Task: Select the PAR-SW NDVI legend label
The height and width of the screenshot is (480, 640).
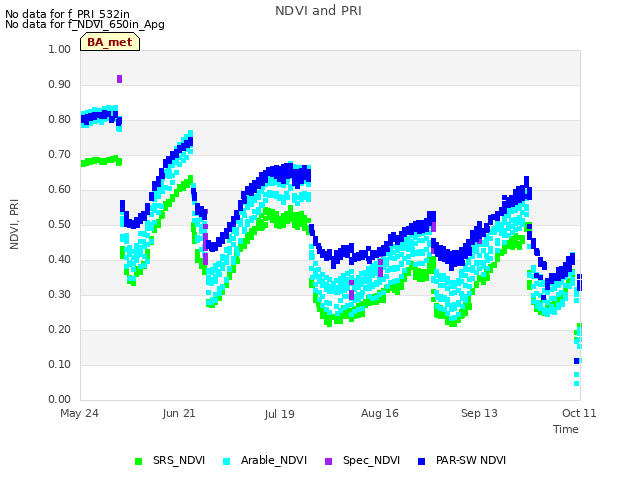Action: click(471, 460)
